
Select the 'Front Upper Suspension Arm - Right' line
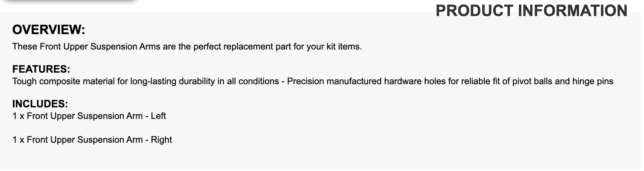92,140
